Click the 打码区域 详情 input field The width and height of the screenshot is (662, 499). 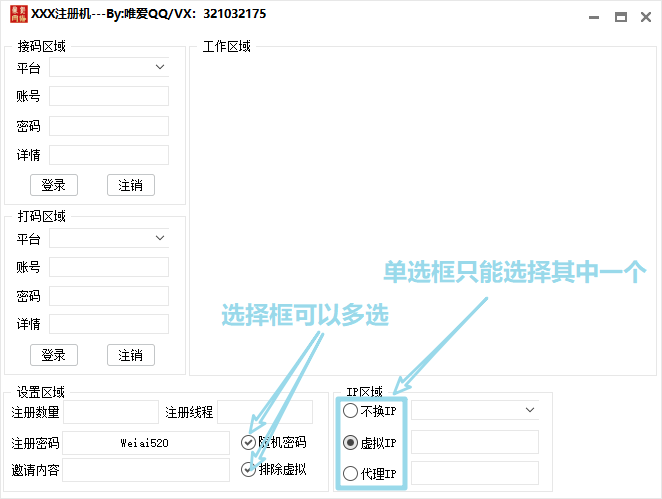pyautogui.click(x=109, y=324)
